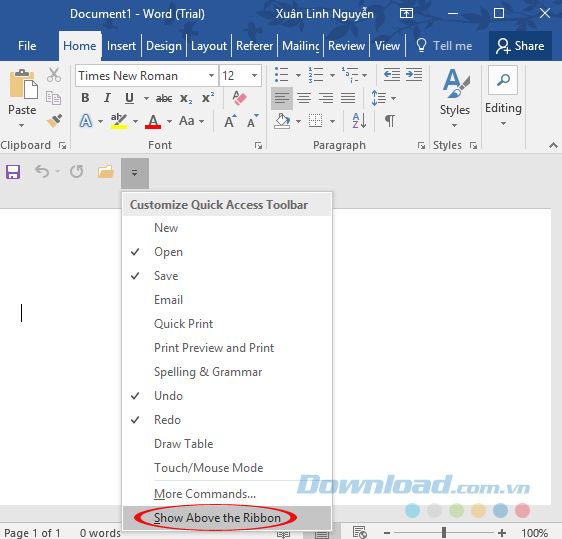Select Show Above the Ribbon
The image size is (562, 539).
coord(227,518)
